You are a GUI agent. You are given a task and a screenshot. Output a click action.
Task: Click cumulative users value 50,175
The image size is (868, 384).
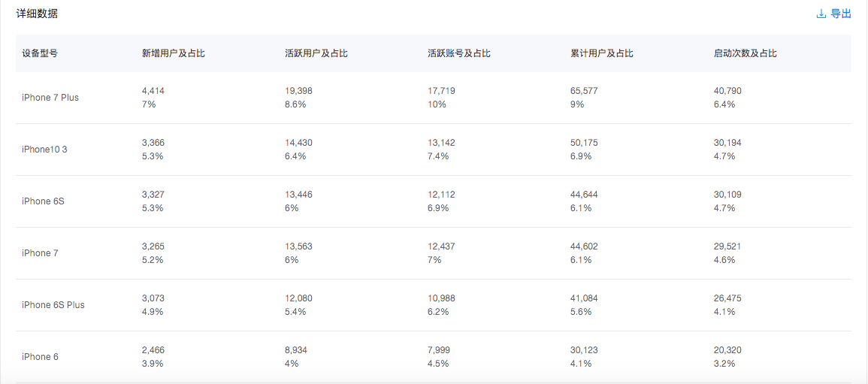click(x=584, y=143)
